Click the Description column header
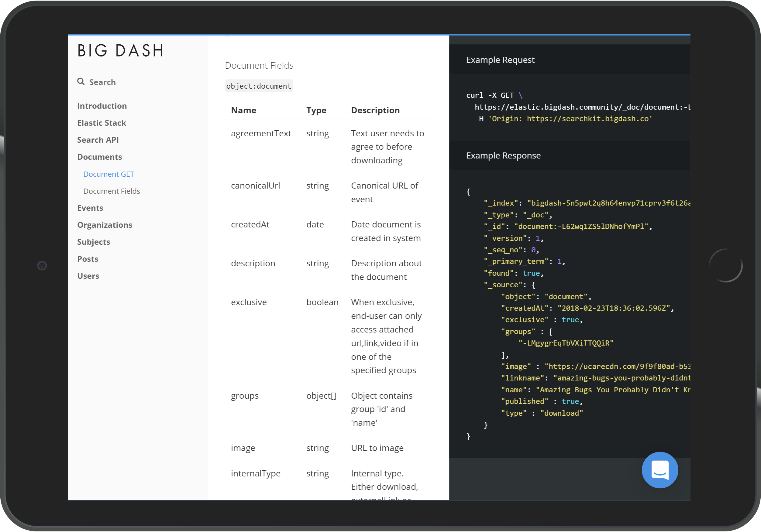 (x=376, y=110)
